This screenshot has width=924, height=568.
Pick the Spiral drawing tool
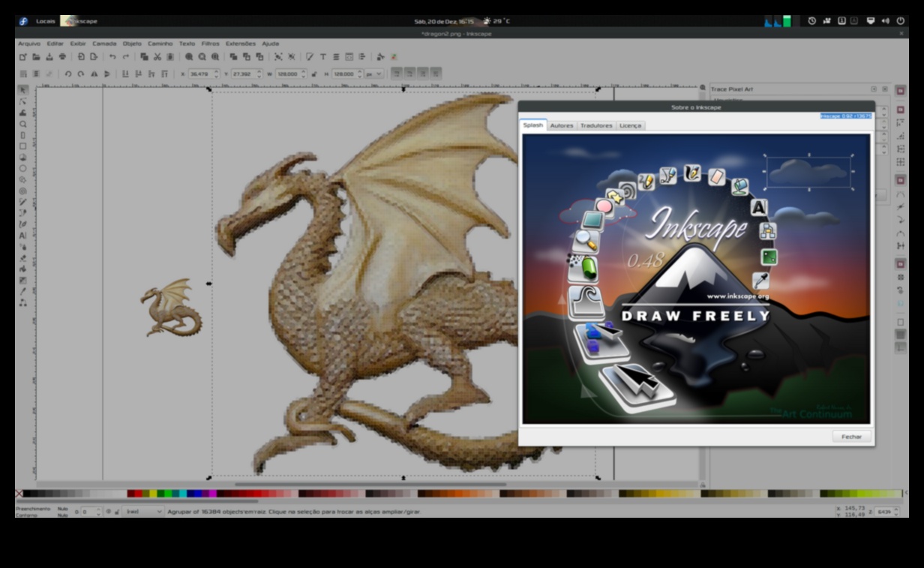point(22,191)
